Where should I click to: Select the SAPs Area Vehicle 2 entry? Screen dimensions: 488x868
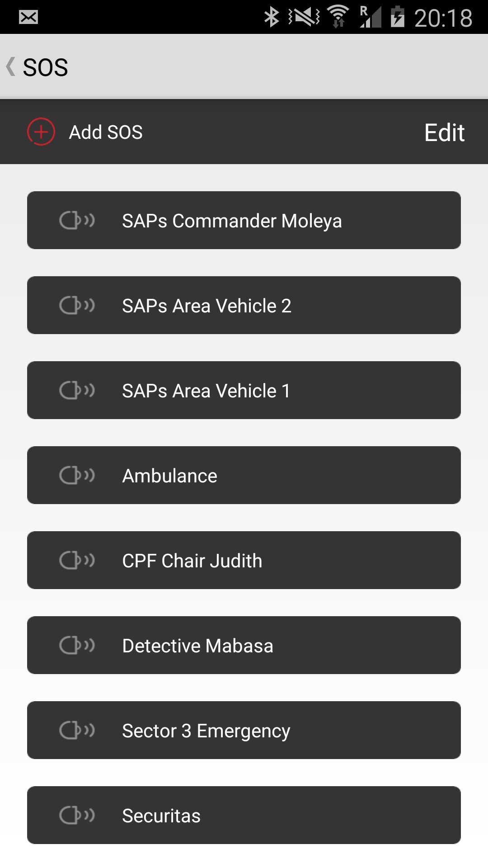pyautogui.click(x=244, y=305)
